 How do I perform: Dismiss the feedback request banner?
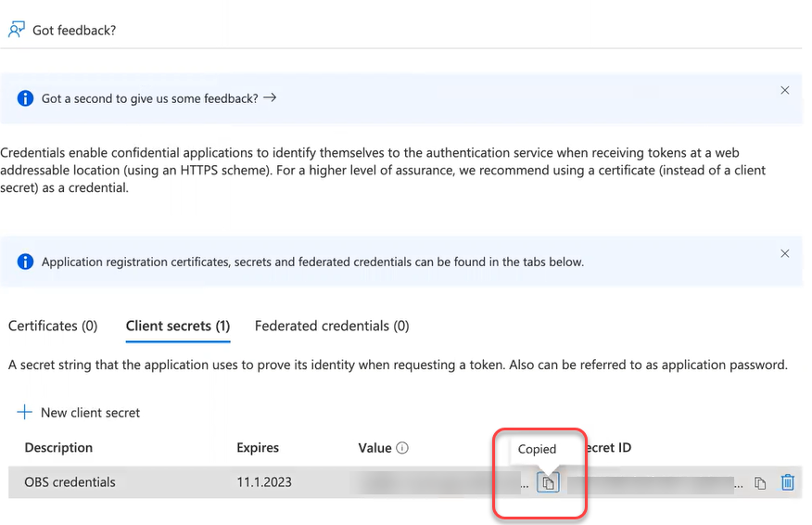(x=785, y=91)
